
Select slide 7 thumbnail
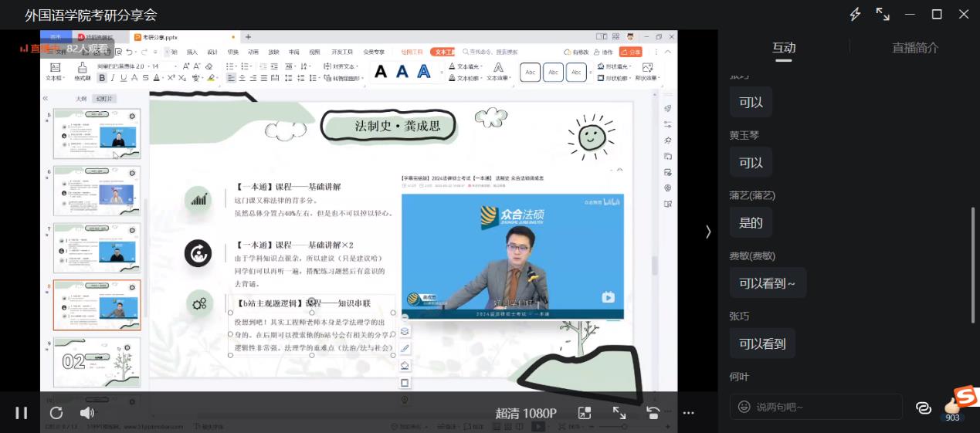click(97, 248)
